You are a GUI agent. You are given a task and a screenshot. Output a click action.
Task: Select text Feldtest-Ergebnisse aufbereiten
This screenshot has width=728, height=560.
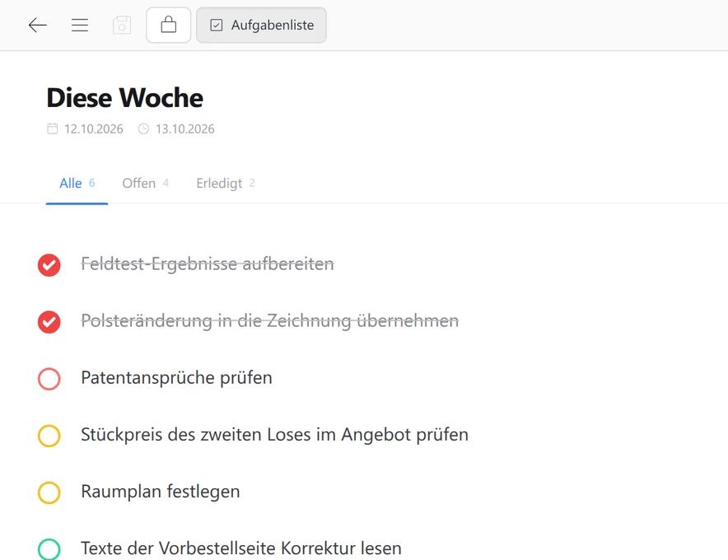click(x=207, y=264)
